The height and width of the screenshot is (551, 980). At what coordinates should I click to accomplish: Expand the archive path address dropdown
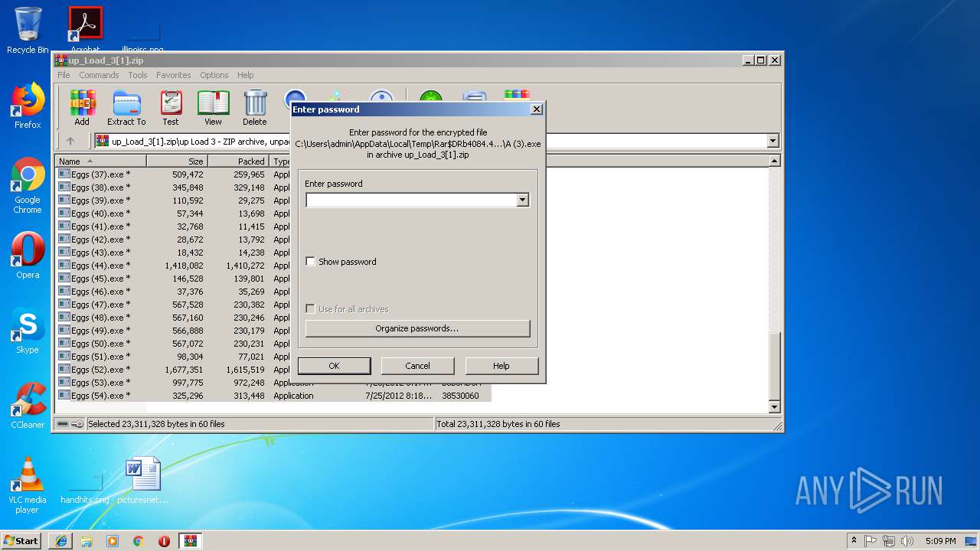coord(773,141)
